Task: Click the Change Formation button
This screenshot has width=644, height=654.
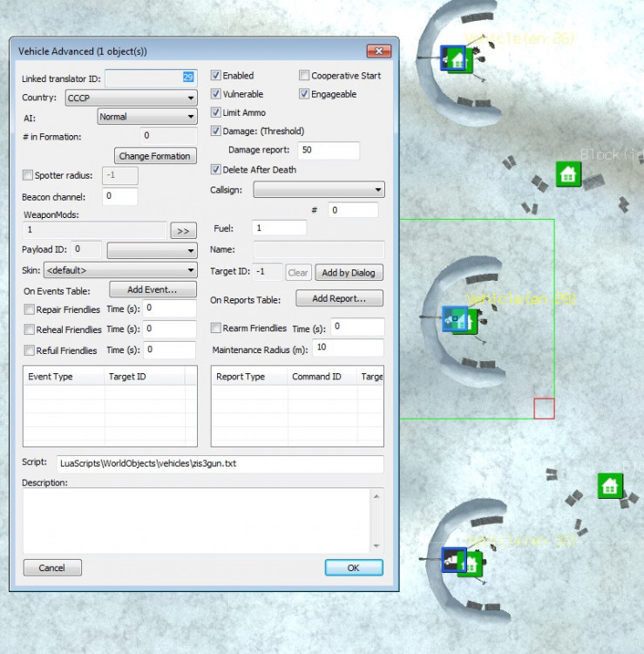Action: pyautogui.click(x=154, y=156)
